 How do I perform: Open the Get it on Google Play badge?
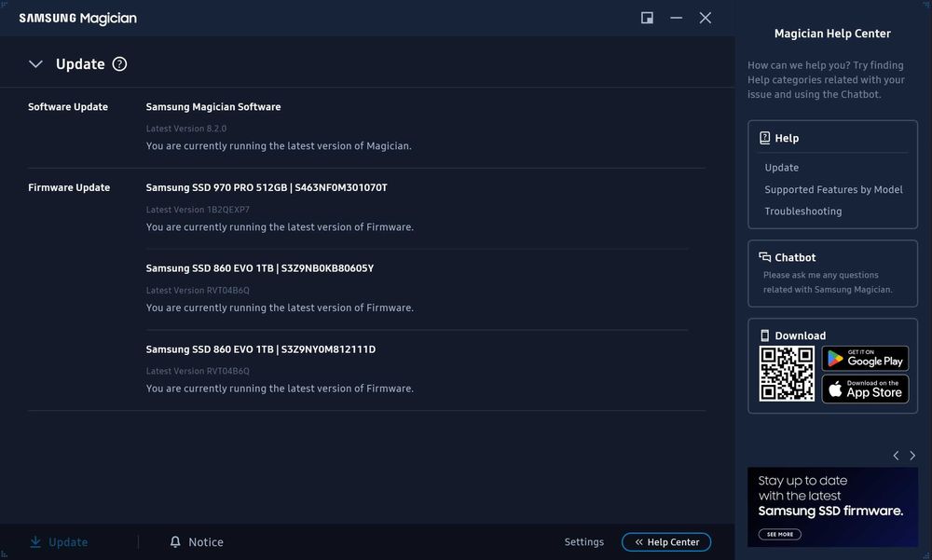click(x=866, y=359)
